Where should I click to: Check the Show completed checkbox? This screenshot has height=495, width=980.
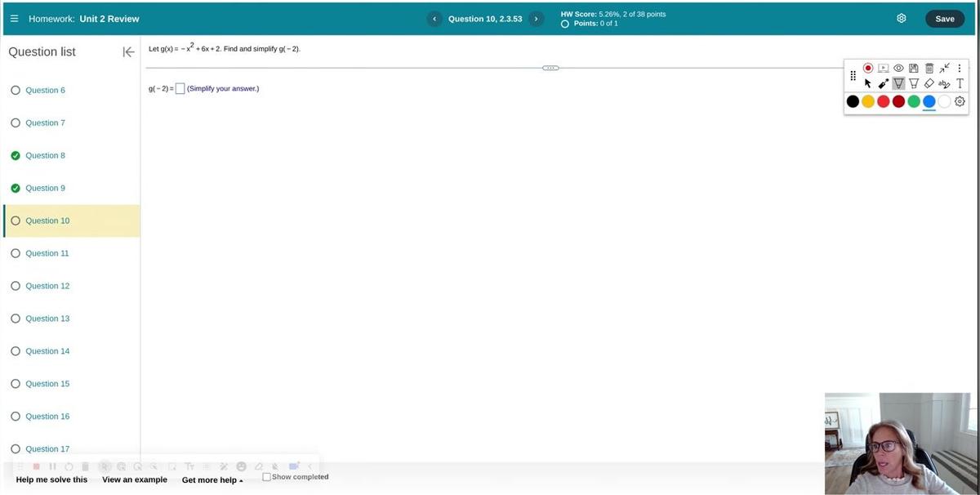pyautogui.click(x=267, y=477)
